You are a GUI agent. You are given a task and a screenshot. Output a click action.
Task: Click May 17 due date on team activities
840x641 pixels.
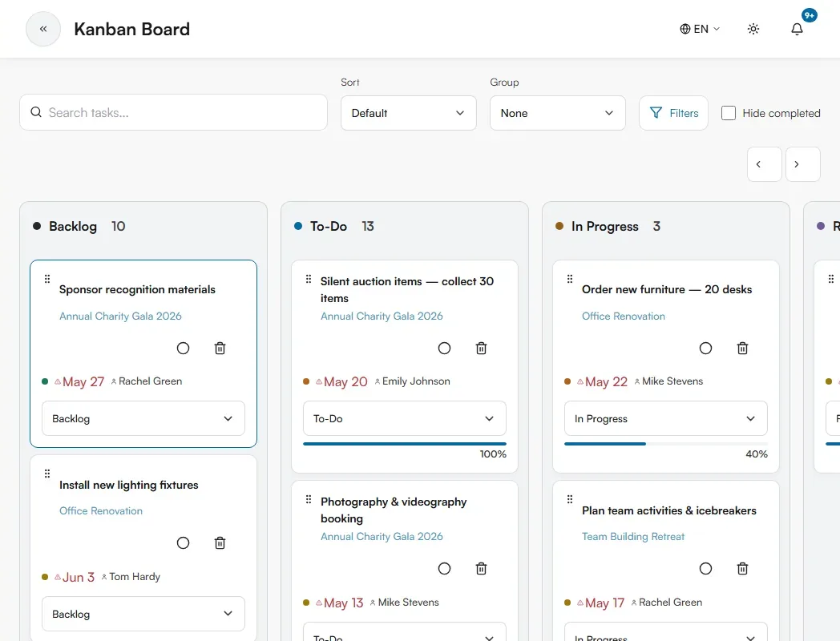point(605,603)
